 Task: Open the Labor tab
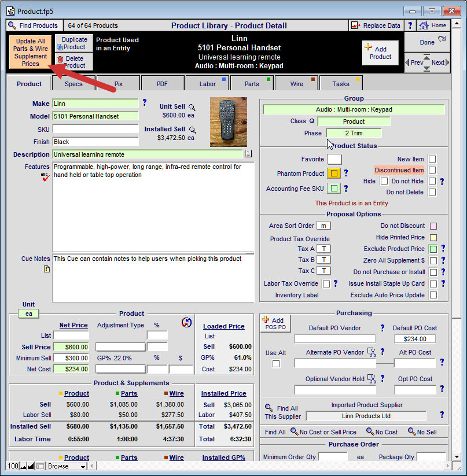coord(207,84)
